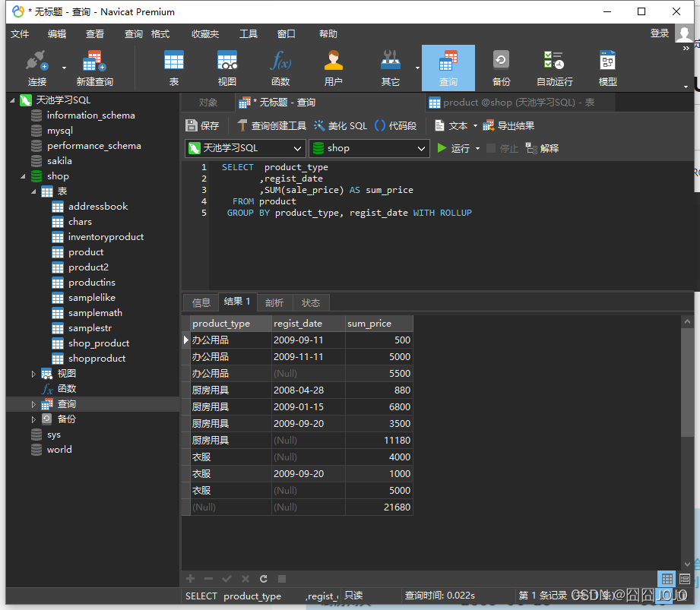Image resolution: width=700 pixels, height=610 pixels.
Task: Export results with 导出结果
Action: [x=508, y=126]
